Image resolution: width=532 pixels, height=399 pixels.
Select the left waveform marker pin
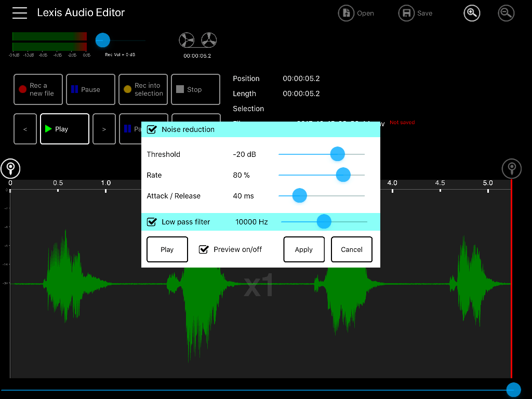point(10,168)
